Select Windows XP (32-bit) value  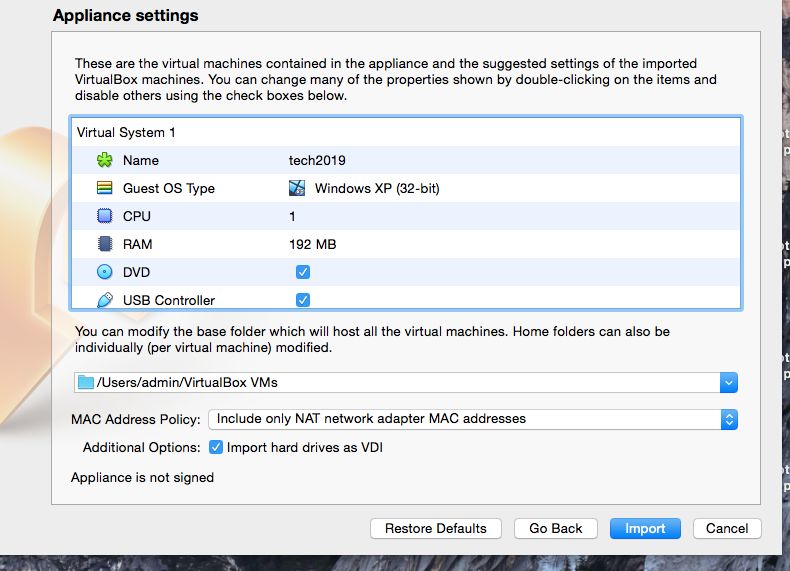point(377,188)
